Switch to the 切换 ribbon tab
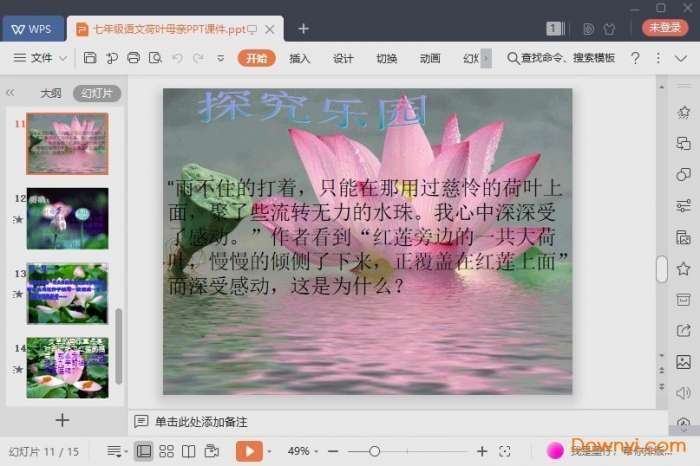 (387, 58)
